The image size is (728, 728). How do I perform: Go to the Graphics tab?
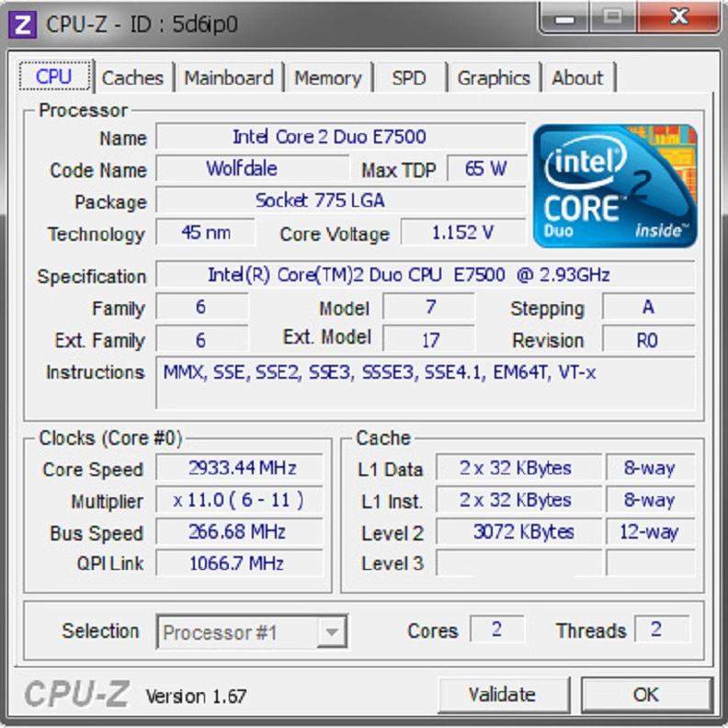coord(493,78)
